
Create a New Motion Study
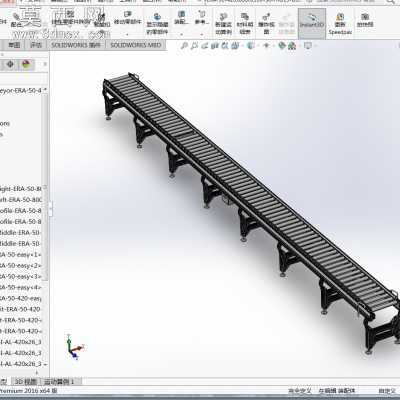pyautogui.click(x=223, y=24)
